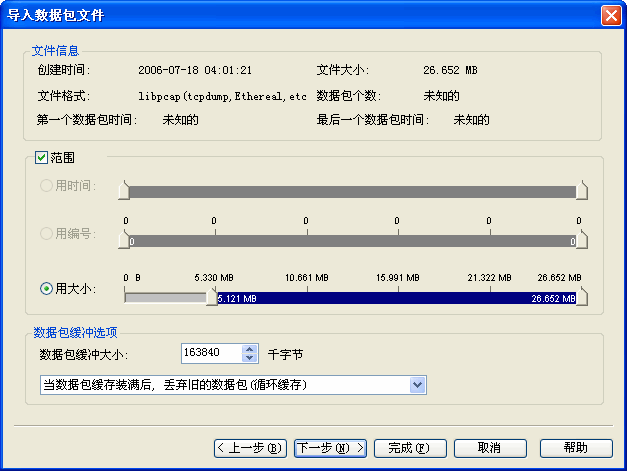Click the packet buffer size input field

[x=212, y=353]
